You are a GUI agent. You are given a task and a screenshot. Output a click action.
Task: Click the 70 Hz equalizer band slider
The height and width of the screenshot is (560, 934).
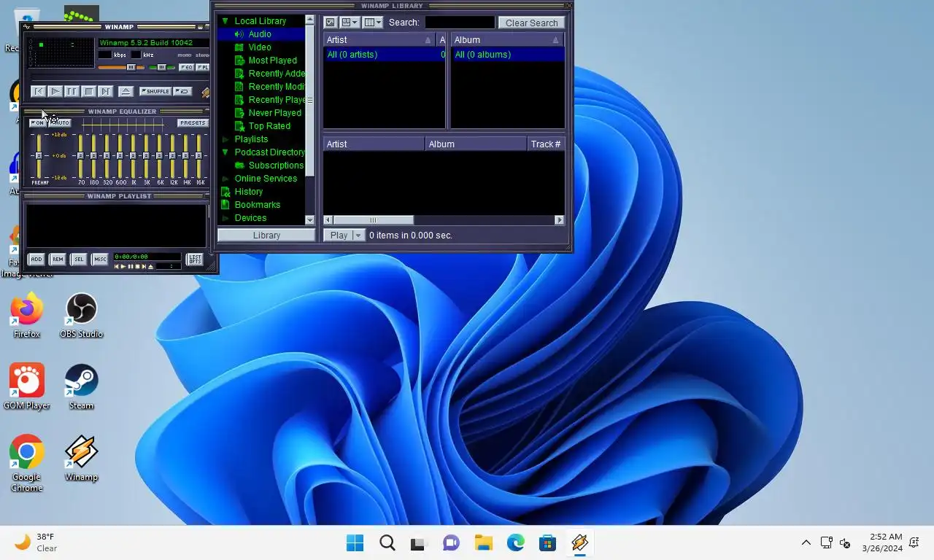point(80,156)
